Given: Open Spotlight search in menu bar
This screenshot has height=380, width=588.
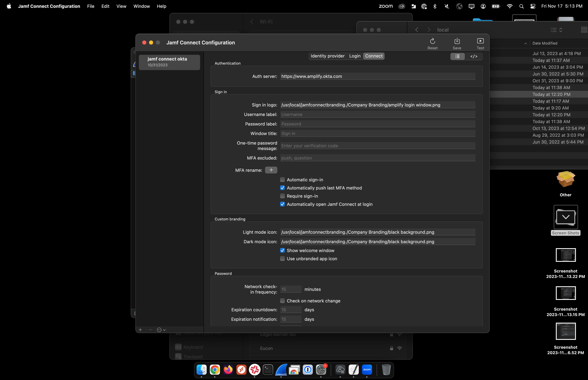Looking at the screenshot, I should [x=521, y=6].
